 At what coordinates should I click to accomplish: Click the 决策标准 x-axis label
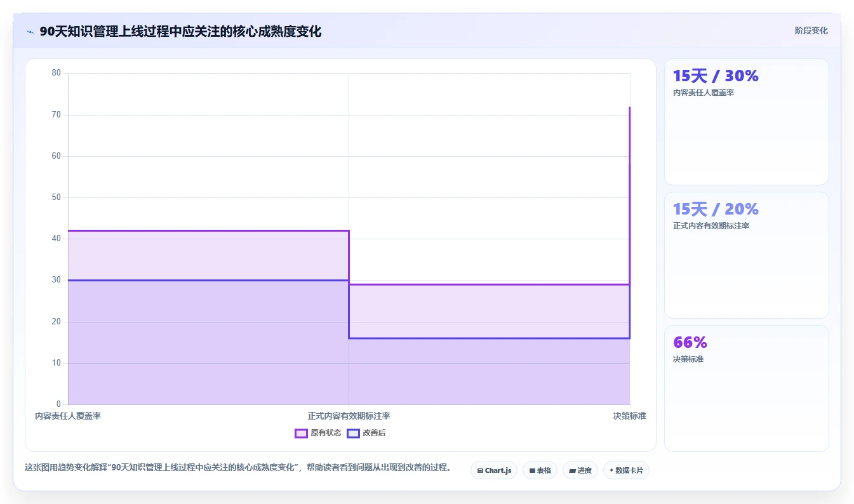[x=629, y=416]
